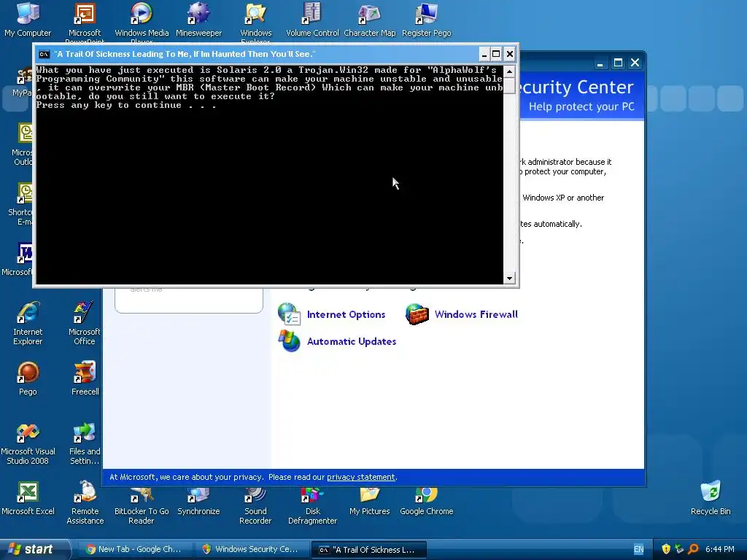Click console window scroll up arrow
This screenshot has height=560, width=747.
pyautogui.click(x=509, y=71)
